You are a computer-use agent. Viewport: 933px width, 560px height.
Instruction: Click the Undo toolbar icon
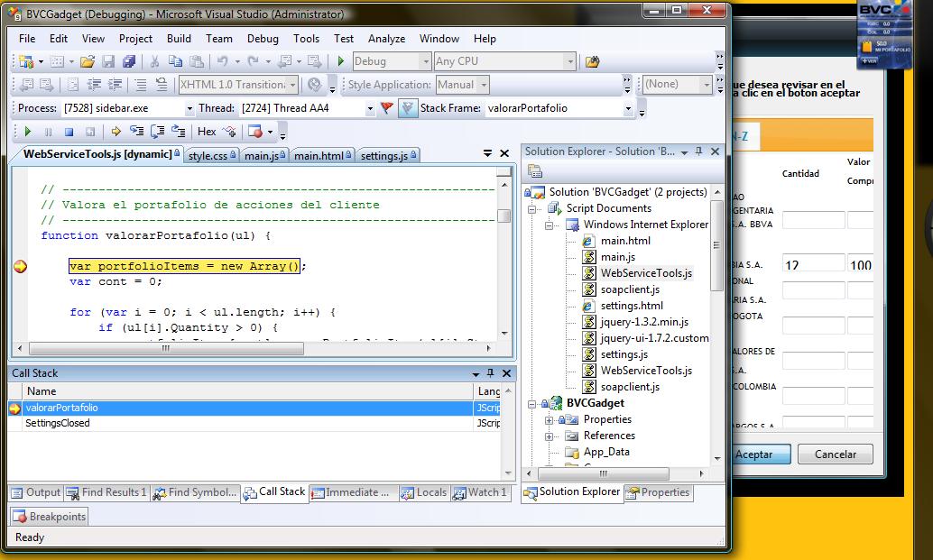point(223,61)
